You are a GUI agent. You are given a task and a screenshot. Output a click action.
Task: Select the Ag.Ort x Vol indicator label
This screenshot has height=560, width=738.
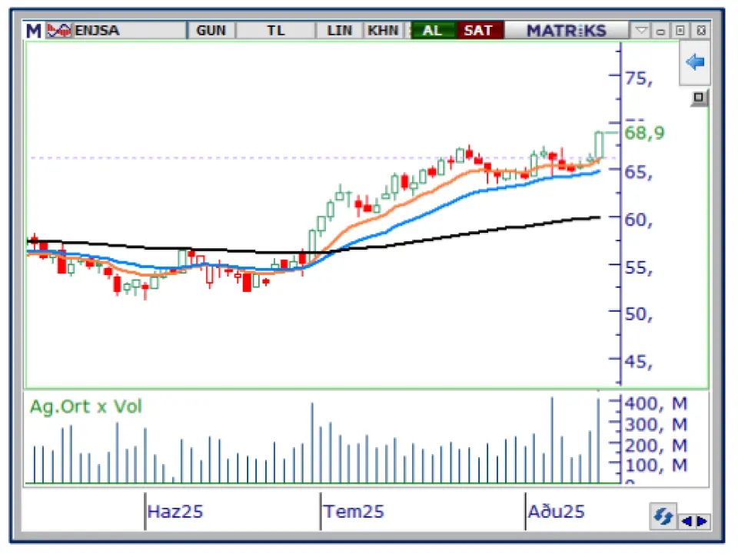pos(85,406)
